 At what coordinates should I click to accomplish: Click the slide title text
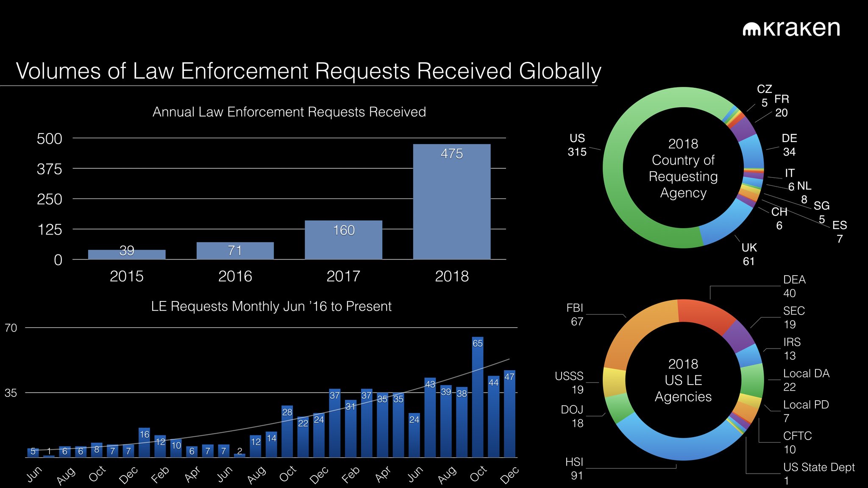tap(308, 71)
